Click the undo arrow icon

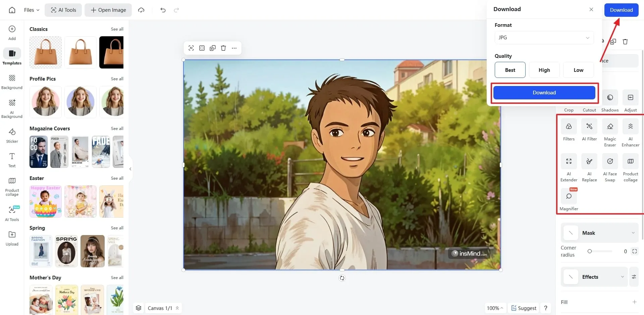(x=163, y=10)
